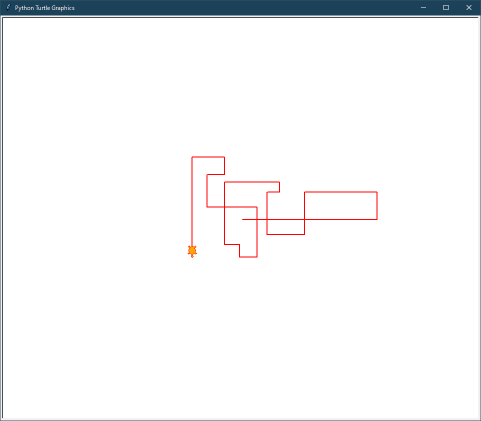The width and height of the screenshot is (481, 421).
Task: Click the middle of the longest horizontal red line
Action: pos(310,219)
